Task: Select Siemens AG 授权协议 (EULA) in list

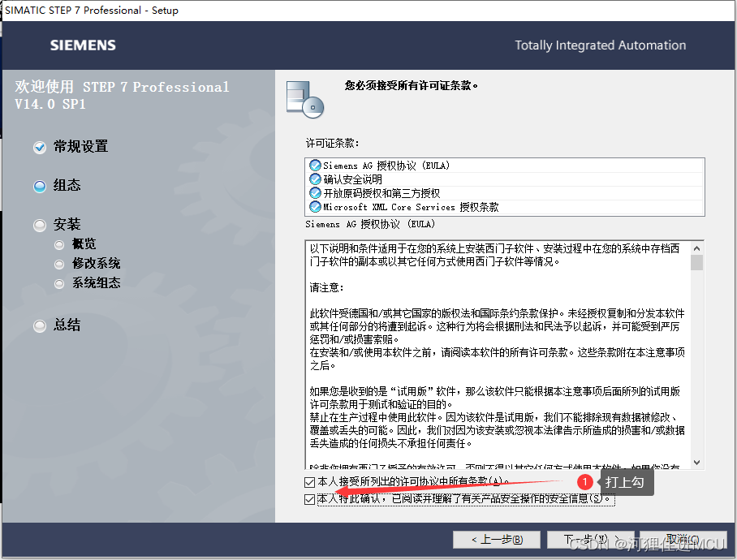Action: tap(505, 166)
